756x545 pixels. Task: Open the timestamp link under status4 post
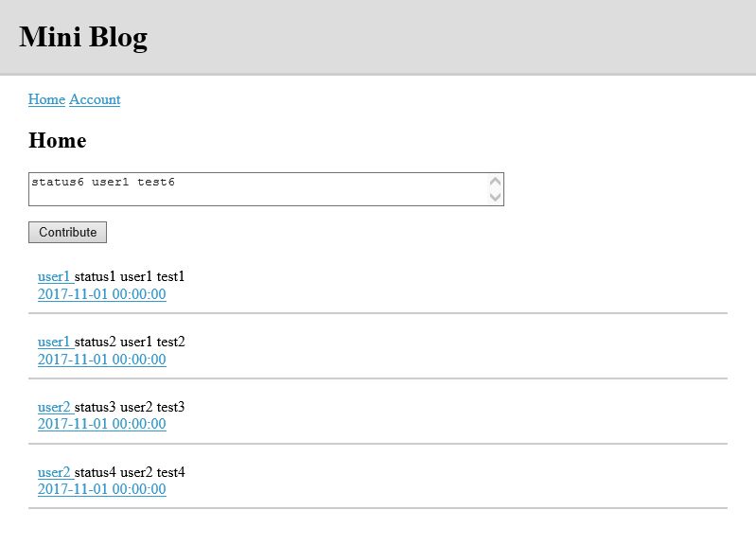point(102,488)
